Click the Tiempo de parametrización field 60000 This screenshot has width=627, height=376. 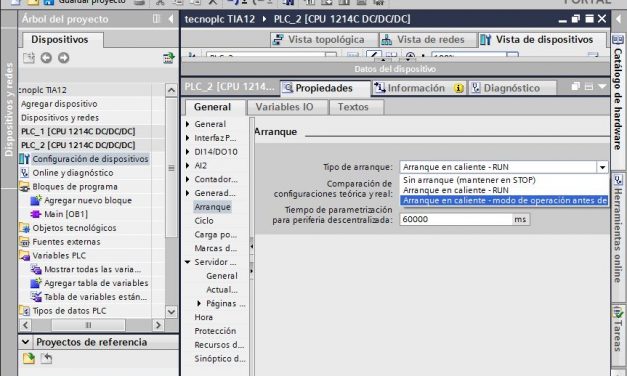tap(456, 219)
